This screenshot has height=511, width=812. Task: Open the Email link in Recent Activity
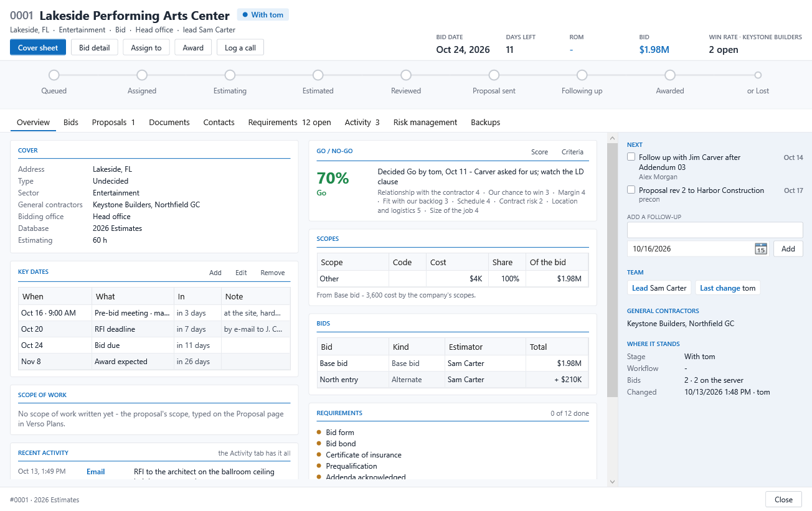coord(96,472)
